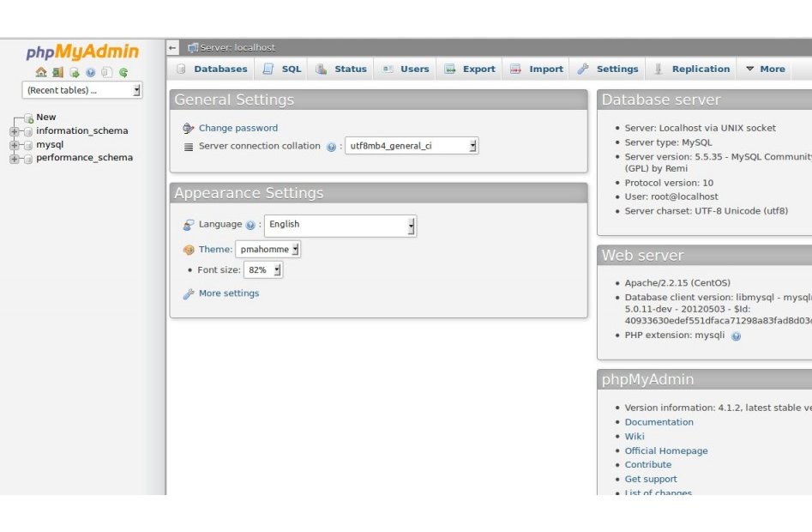
Task: Click the phpMyAdmin documentation question-mark icon
Action: click(91, 72)
